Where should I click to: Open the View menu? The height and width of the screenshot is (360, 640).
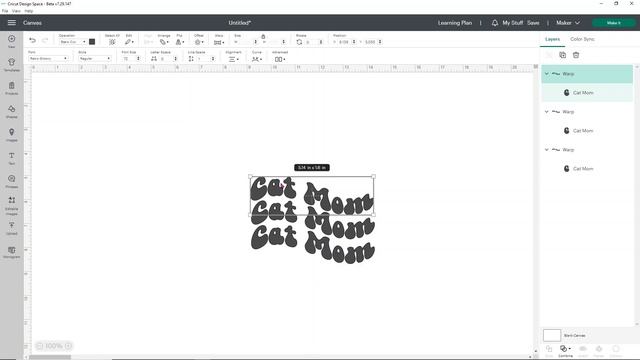16,11
